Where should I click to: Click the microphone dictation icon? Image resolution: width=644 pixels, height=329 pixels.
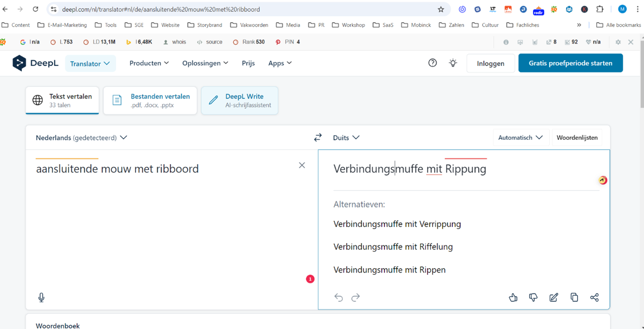[x=41, y=297]
